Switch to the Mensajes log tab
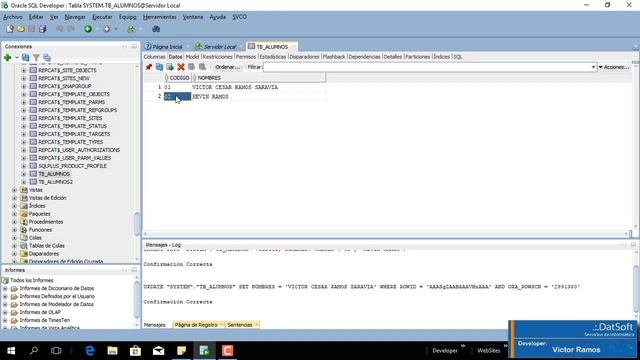This screenshot has height=360, width=640. pos(154,325)
